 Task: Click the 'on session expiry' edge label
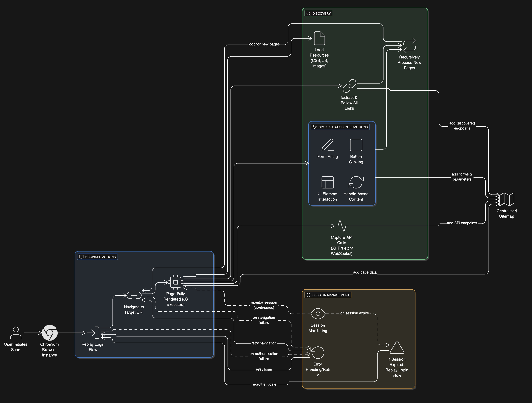point(354,313)
